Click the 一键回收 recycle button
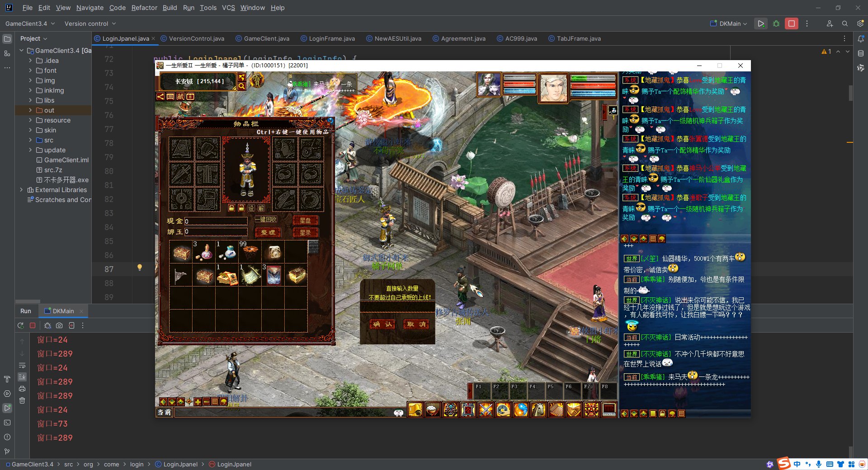 (x=266, y=220)
